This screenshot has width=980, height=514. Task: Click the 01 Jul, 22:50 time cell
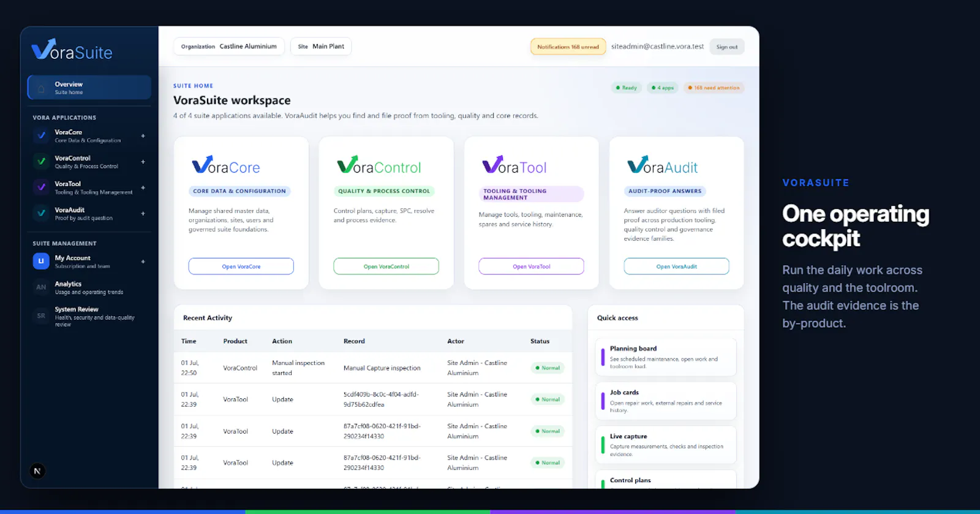click(x=190, y=368)
